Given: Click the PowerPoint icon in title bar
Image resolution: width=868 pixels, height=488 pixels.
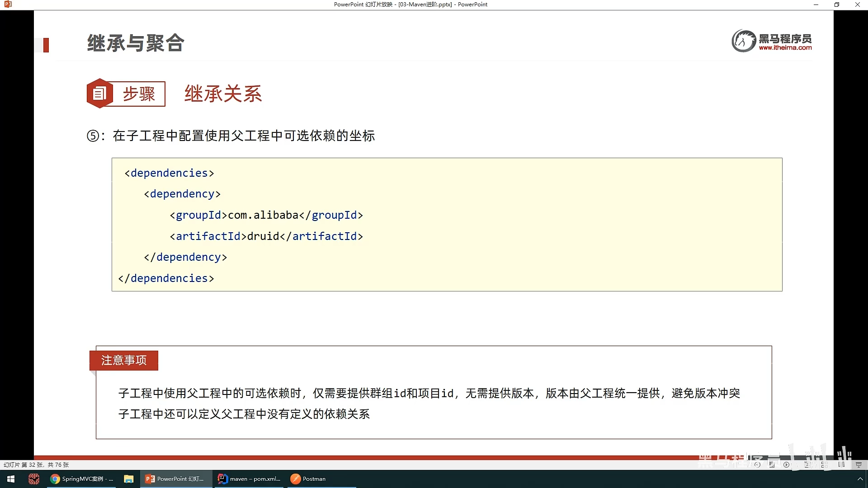Looking at the screenshot, I should 8,5.
